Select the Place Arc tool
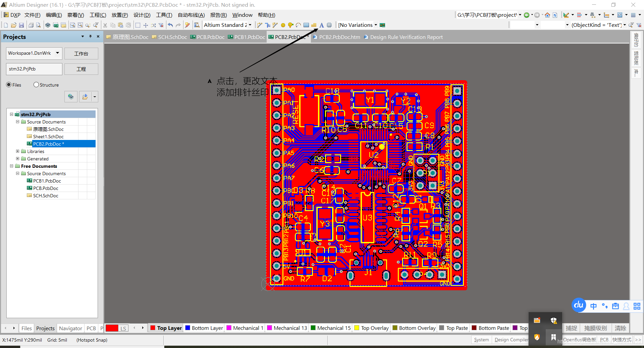 tap(298, 25)
